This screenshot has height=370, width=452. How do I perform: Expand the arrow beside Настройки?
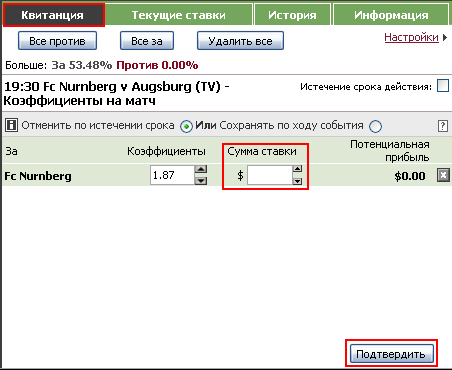pos(445,38)
